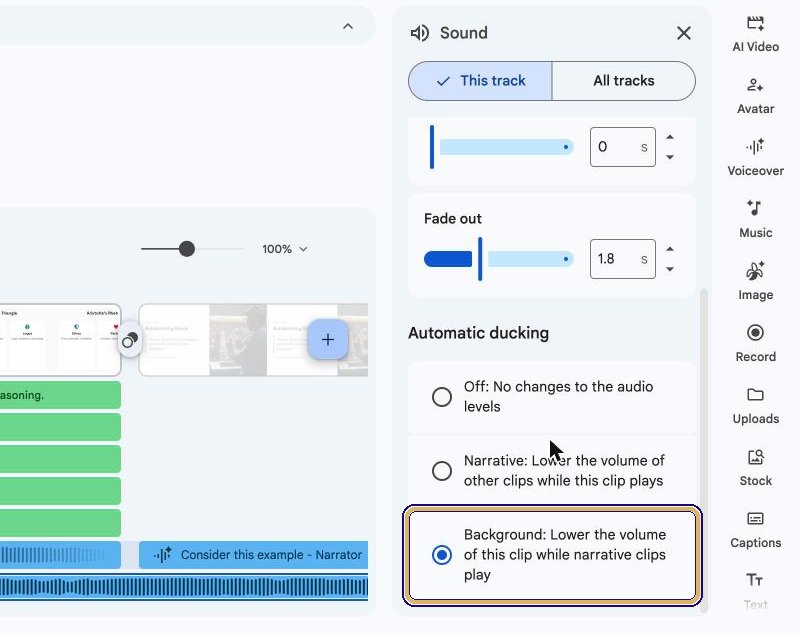Switch to All tracks tab

(x=623, y=81)
